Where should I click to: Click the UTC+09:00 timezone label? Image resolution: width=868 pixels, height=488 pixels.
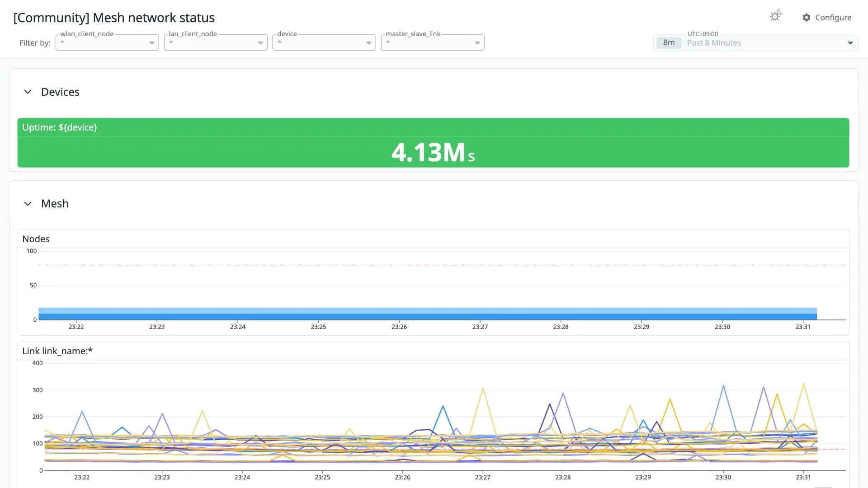click(703, 34)
